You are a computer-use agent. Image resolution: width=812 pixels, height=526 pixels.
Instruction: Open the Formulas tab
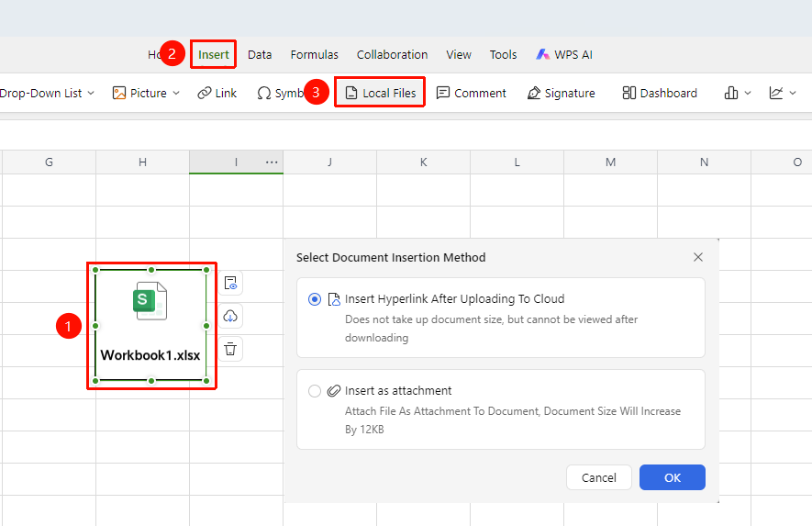point(315,54)
